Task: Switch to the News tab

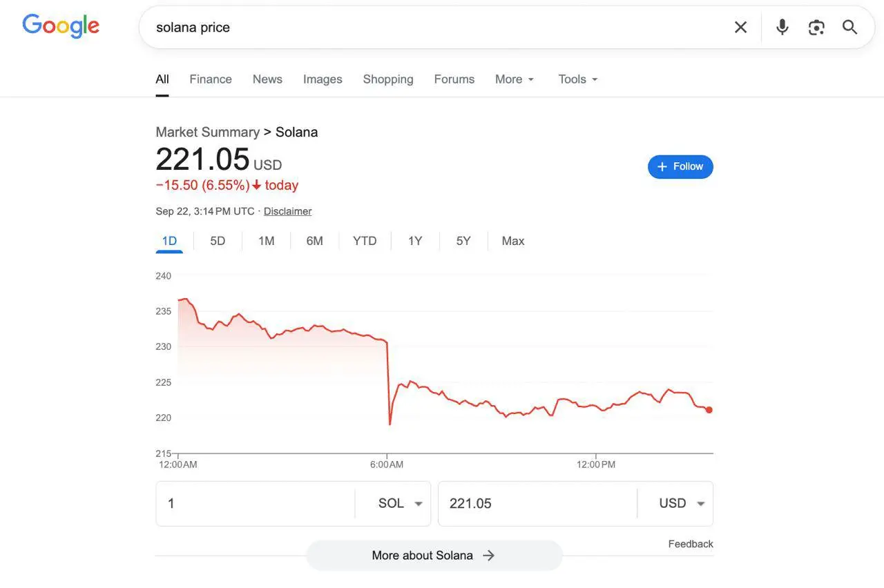Action: pyautogui.click(x=267, y=79)
